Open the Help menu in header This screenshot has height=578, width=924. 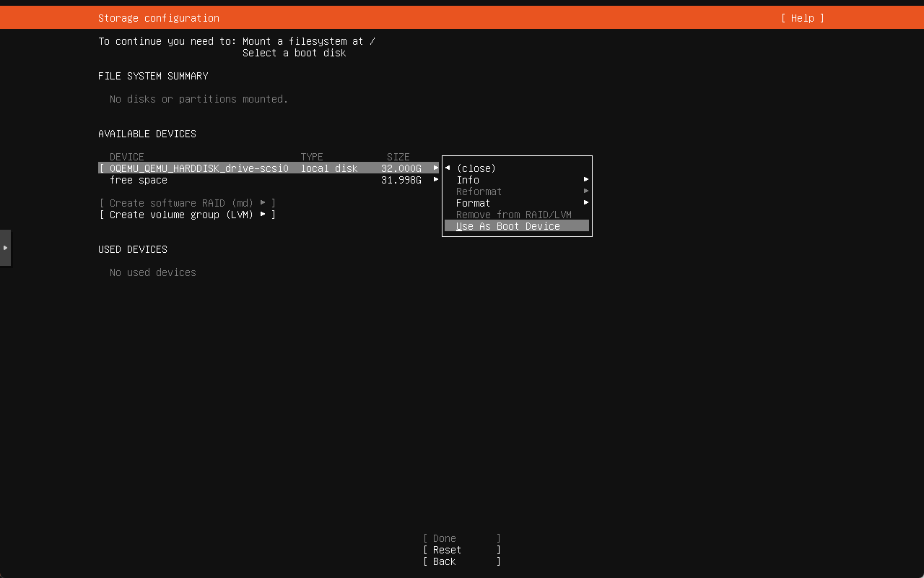coord(802,18)
